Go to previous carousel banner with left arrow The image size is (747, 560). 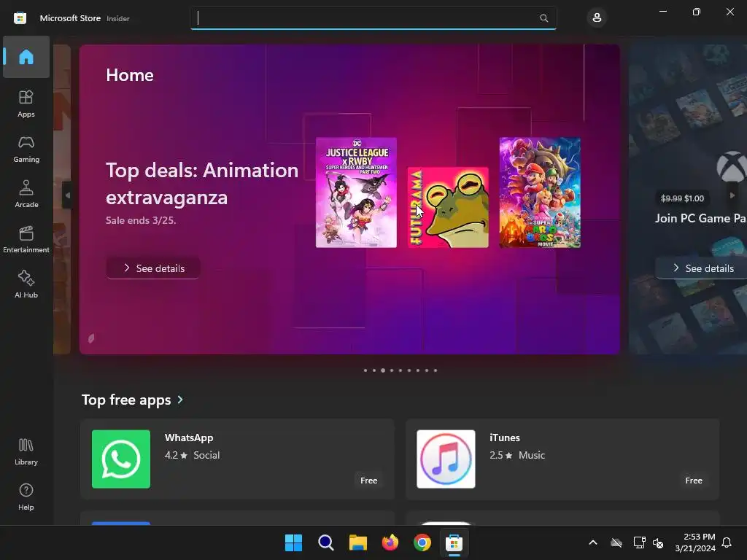click(x=67, y=195)
